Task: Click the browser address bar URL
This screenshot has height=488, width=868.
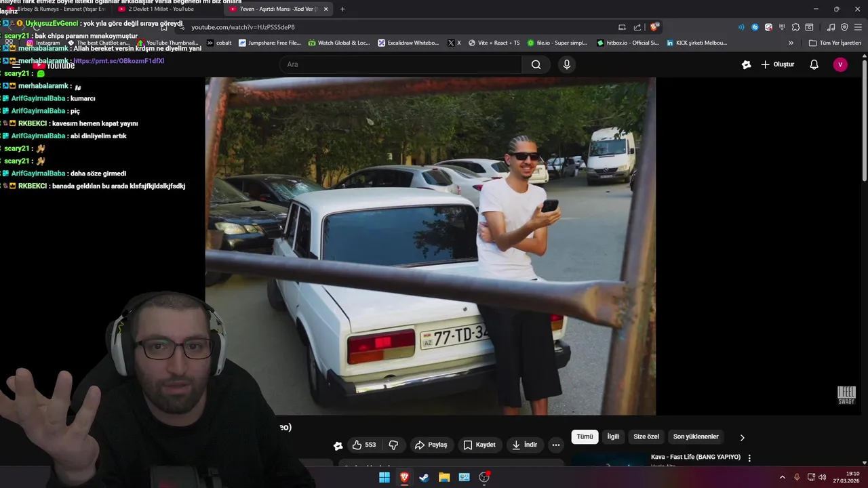Action: [243, 27]
